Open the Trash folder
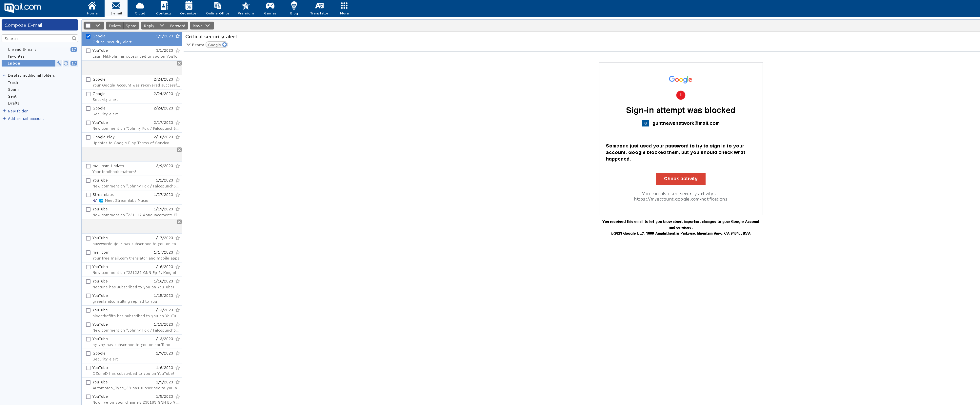This screenshot has height=405, width=980. tap(13, 83)
